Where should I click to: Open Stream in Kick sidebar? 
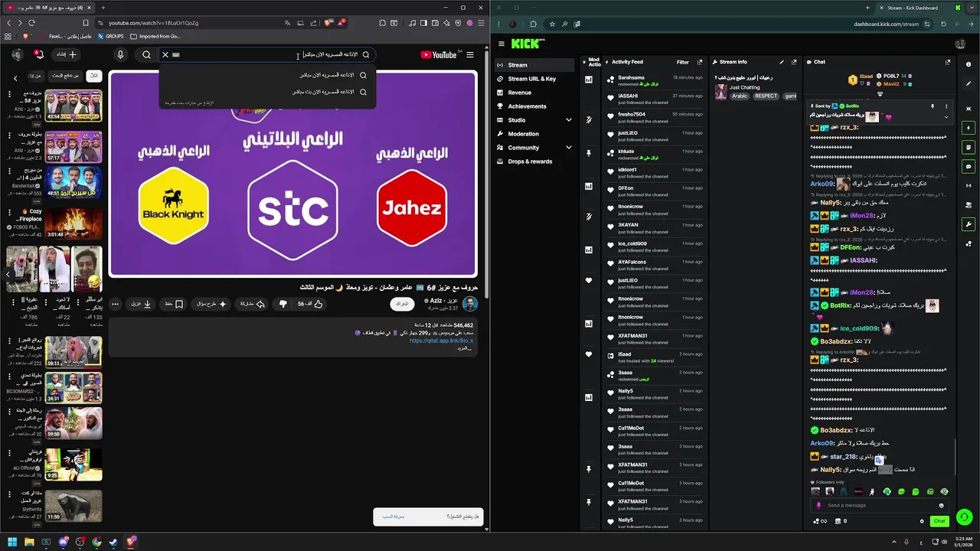point(534,65)
